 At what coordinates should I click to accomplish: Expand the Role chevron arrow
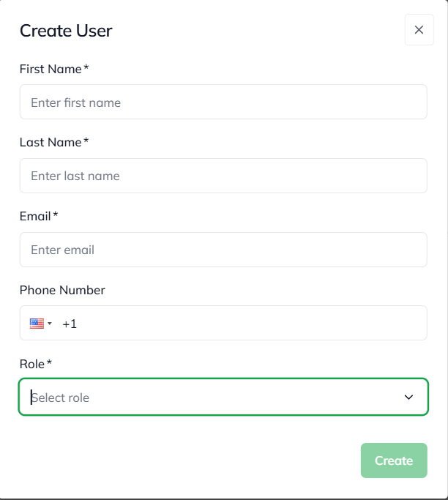[x=408, y=398]
